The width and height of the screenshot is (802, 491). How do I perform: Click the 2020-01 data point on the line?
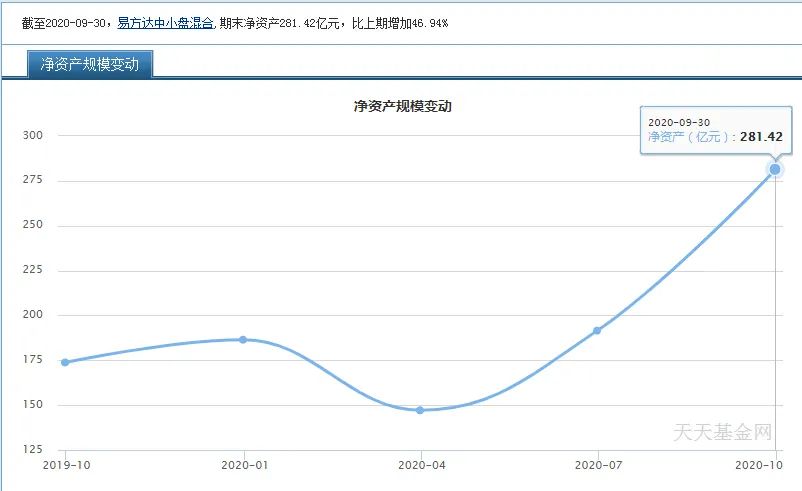[x=243, y=340]
